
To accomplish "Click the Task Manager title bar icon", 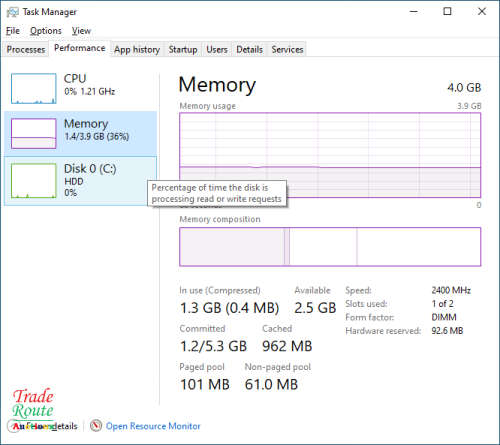I will click(x=13, y=12).
